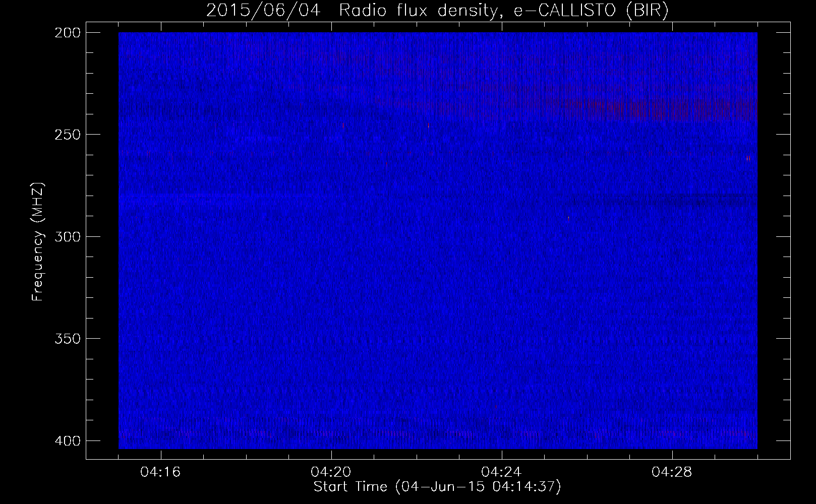This screenshot has height=504, width=816.
Task: Click the 250 frequency tick label
Action: [67, 135]
